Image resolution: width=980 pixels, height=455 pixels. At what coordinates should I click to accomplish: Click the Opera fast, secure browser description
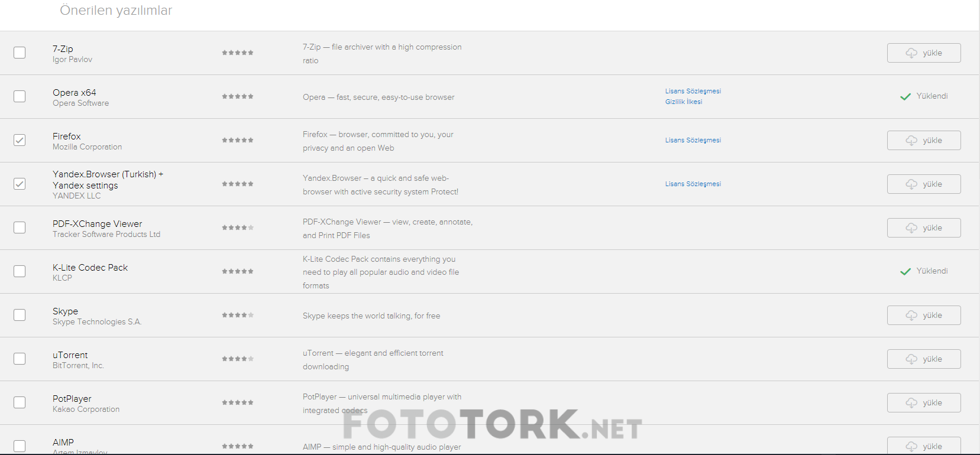click(x=379, y=97)
